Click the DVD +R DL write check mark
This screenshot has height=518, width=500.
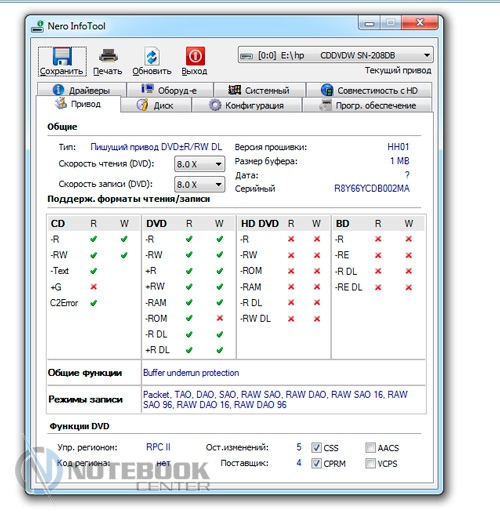pyautogui.click(x=220, y=350)
